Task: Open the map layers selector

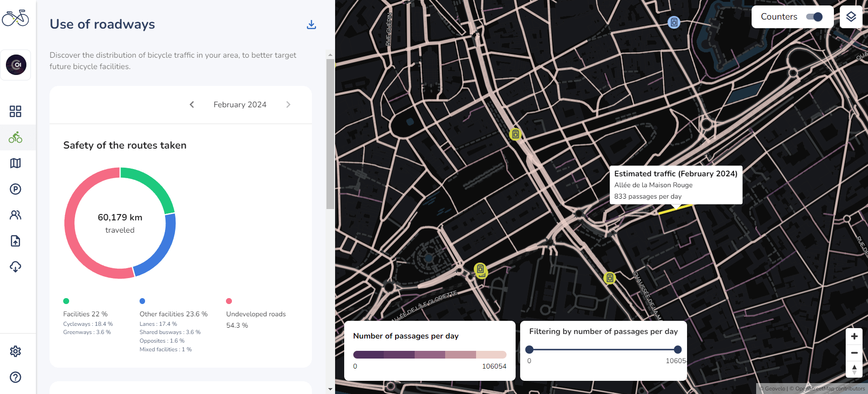Action: [x=851, y=17]
